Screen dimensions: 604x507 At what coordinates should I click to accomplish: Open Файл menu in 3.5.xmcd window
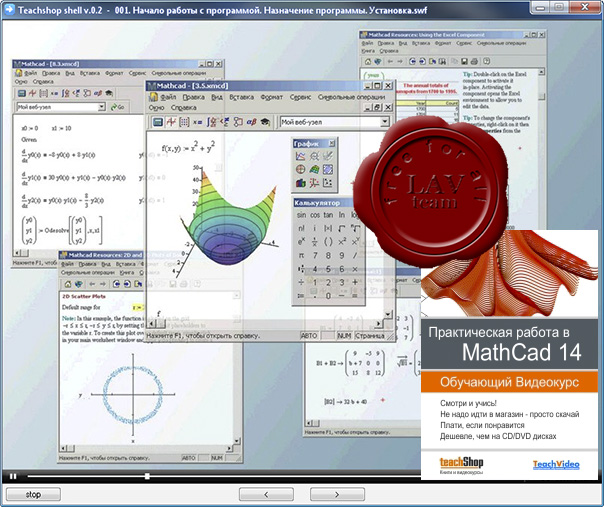pos(168,97)
